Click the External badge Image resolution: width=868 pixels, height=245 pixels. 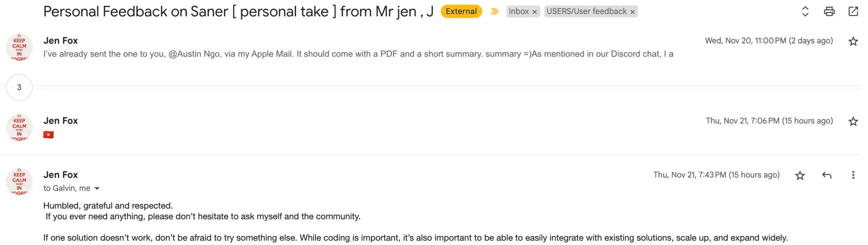tap(461, 11)
